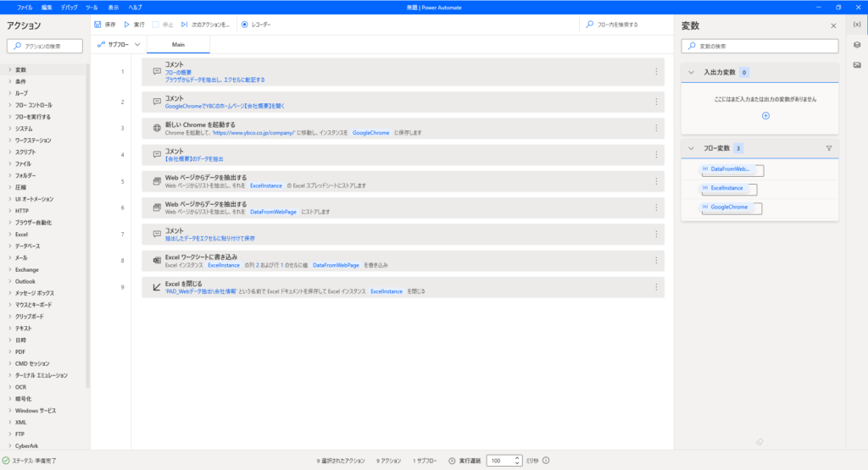Open more options for 新しい Chrome を起動する

[657, 128]
